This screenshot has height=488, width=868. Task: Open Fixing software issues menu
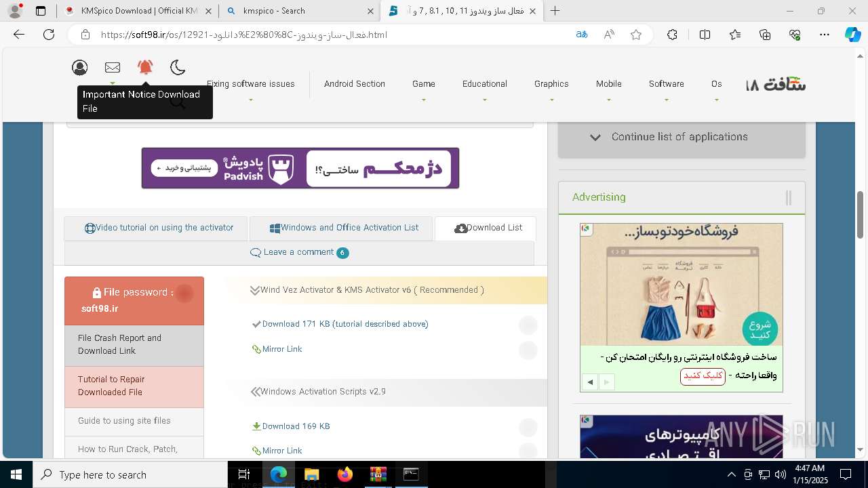251,84
